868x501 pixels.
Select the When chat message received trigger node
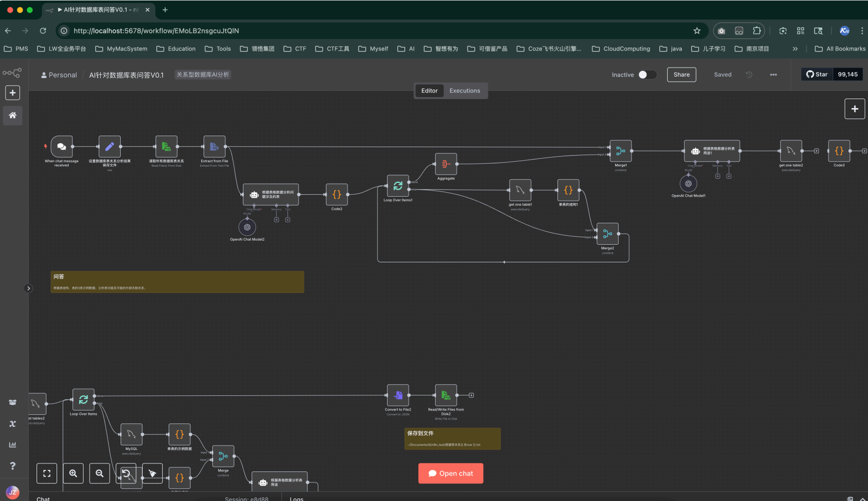click(x=62, y=147)
